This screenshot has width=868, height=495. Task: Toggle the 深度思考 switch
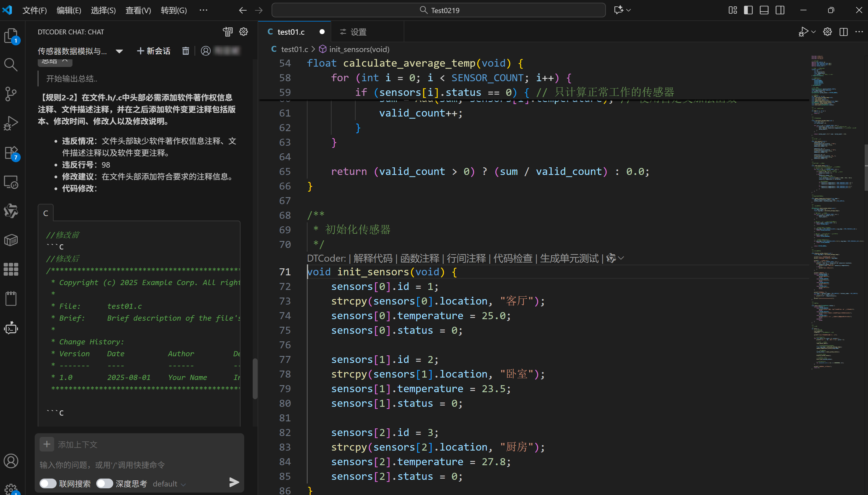tap(104, 483)
